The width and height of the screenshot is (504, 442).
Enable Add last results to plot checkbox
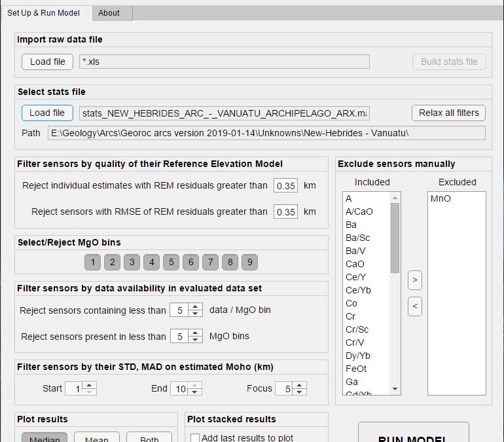194,437
